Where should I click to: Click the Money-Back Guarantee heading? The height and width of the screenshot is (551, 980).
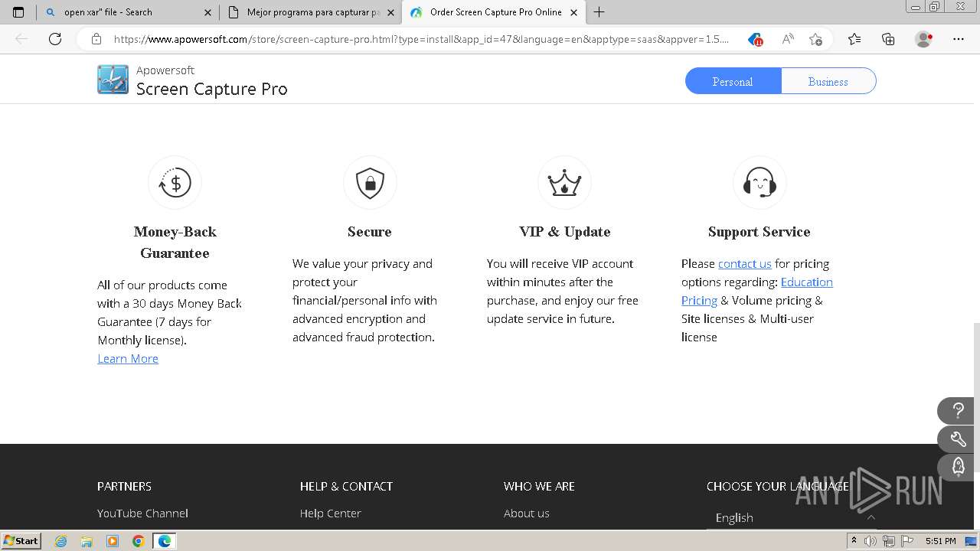[175, 243]
